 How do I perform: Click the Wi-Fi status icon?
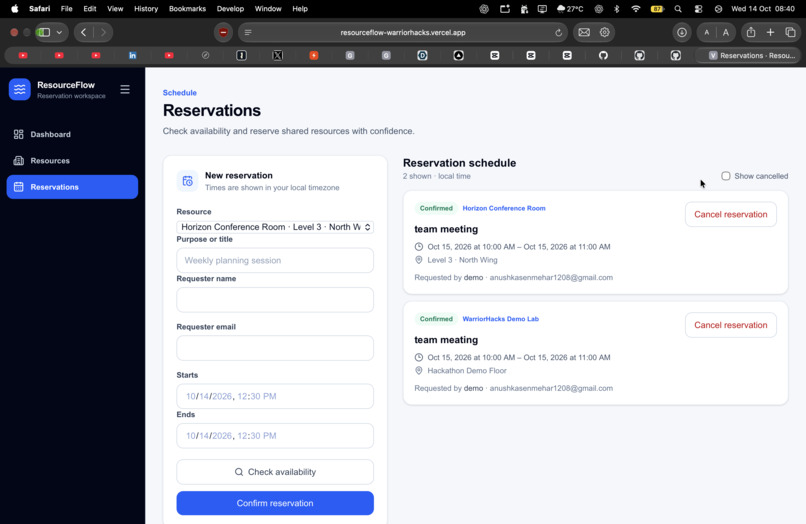coord(636,9)
